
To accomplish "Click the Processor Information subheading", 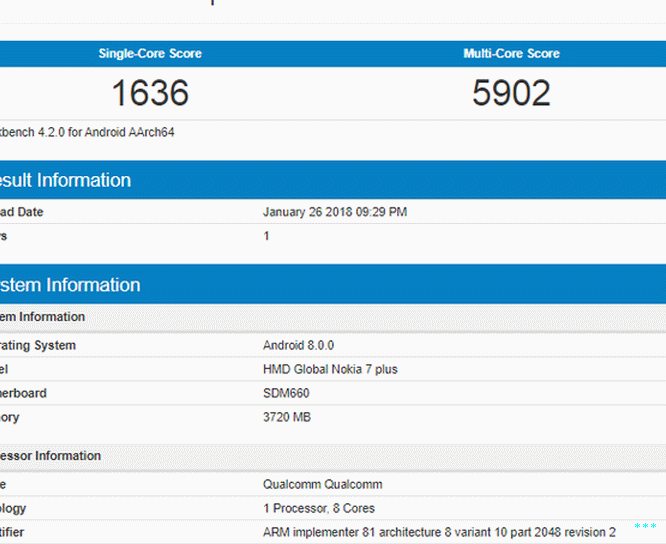I will click(x=51, y=456).
